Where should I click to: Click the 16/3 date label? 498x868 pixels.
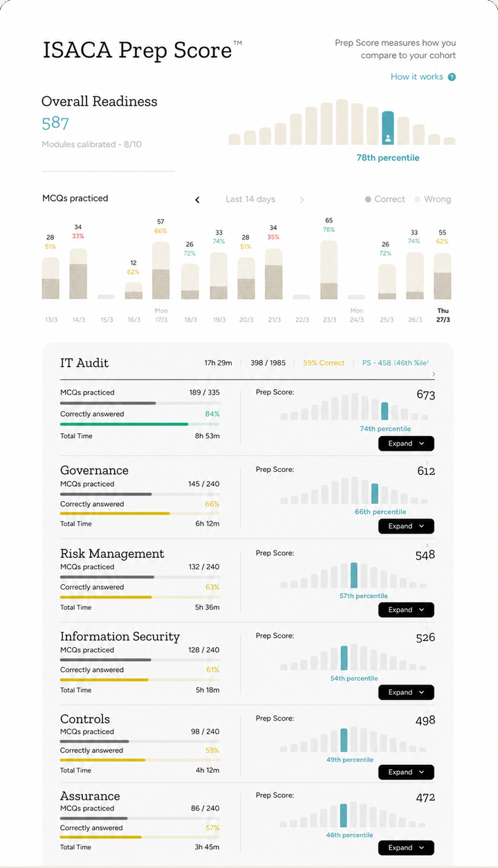click(133, 320)
